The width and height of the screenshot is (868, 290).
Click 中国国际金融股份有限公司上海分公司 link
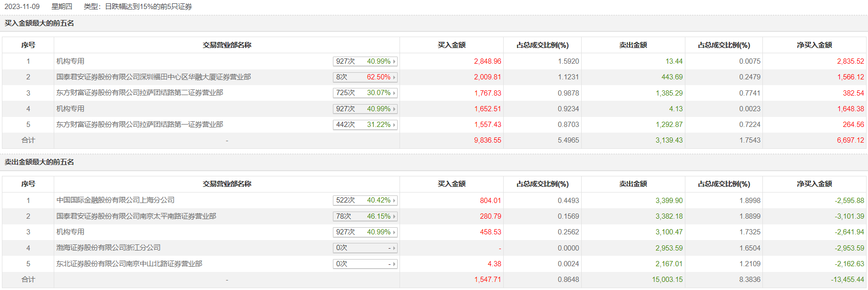tap(116, 200)
